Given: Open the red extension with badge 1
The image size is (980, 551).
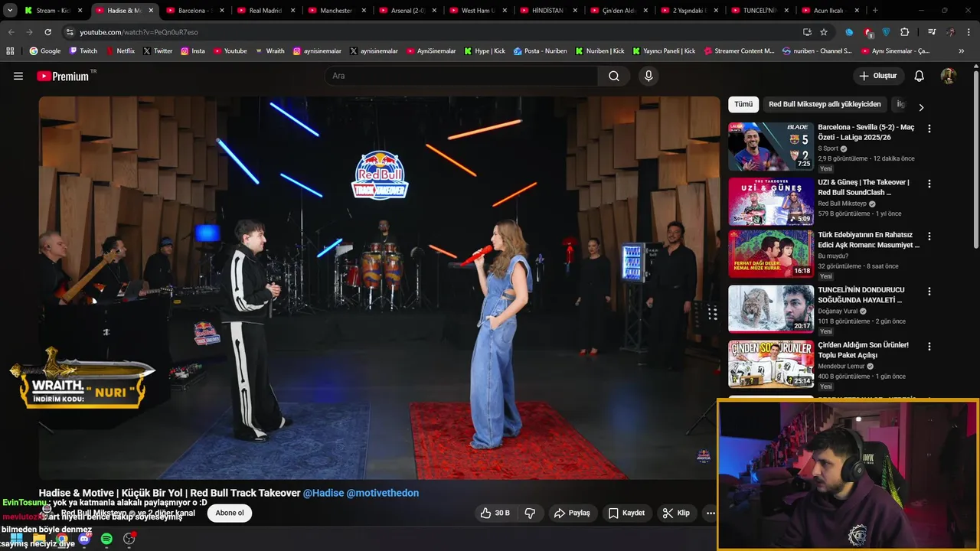Looking at the screenshot, I should click(x=868, y=32).
